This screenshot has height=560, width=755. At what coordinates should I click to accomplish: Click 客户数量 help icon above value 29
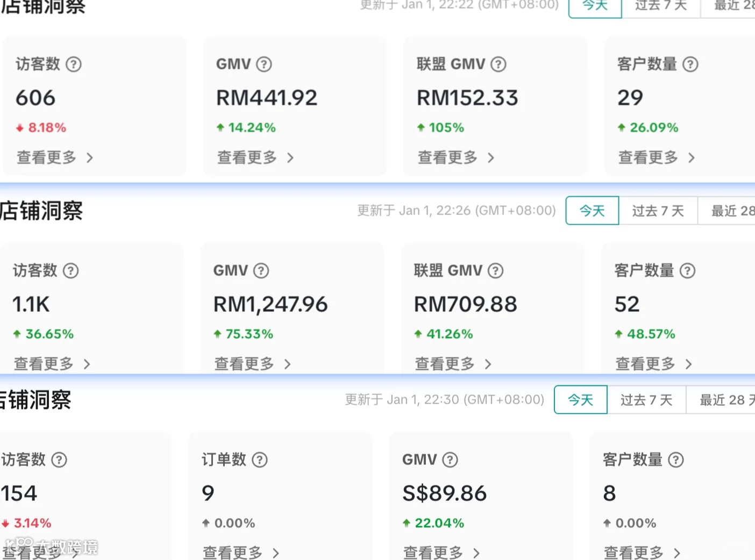[690, 64]
